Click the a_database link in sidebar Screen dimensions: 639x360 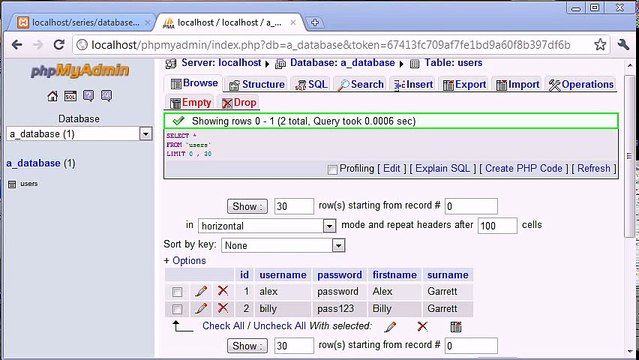(33, 163)
